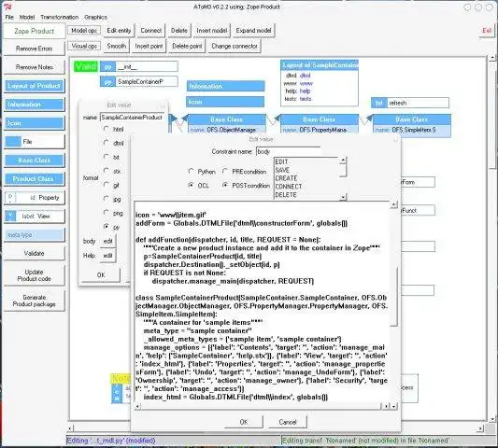Click the Delete toolbar button
The image size is (498, 448).
pyautogui.click(x=179, y=31)
